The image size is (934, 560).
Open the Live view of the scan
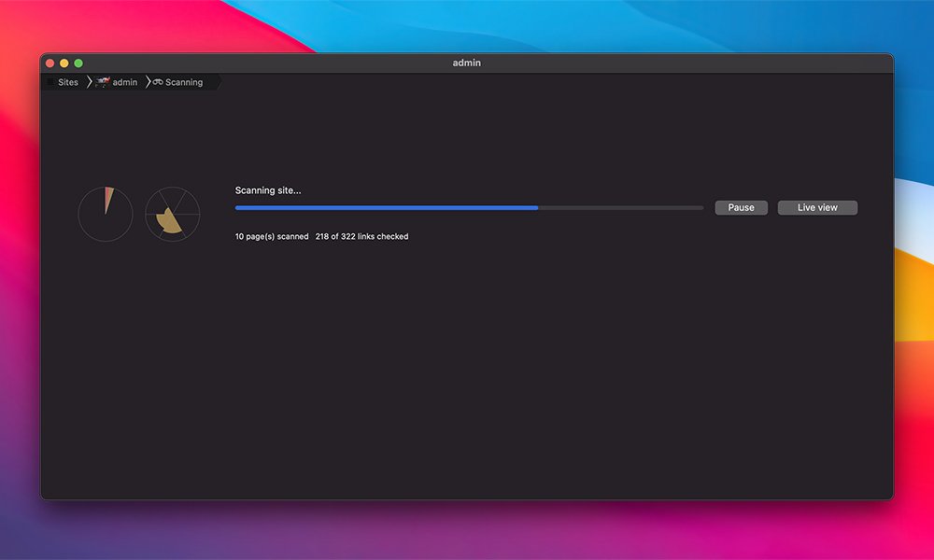[817, 207]
